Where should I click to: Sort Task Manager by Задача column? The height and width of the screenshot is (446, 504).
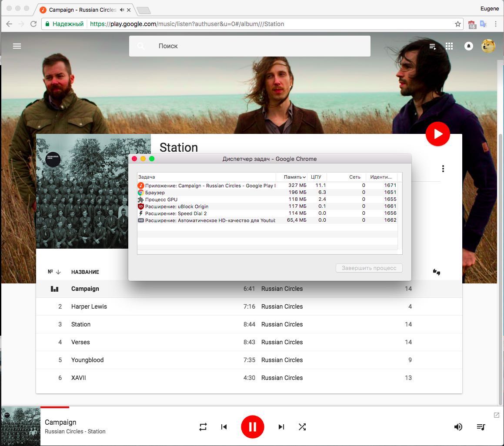click(x=207, y=177)
